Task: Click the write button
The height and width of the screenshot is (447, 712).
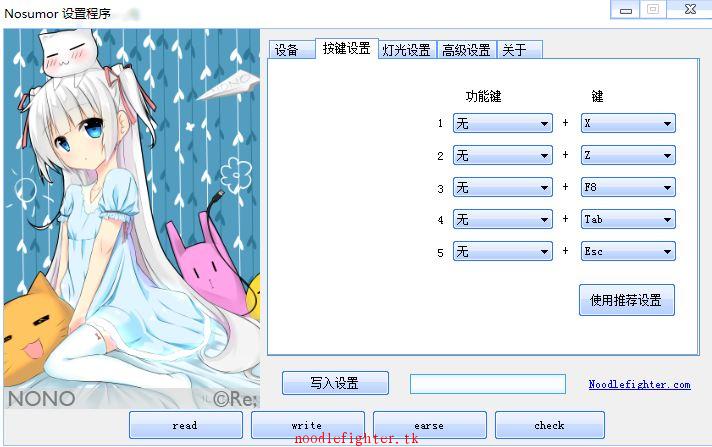Action: [x=307, y=425]
